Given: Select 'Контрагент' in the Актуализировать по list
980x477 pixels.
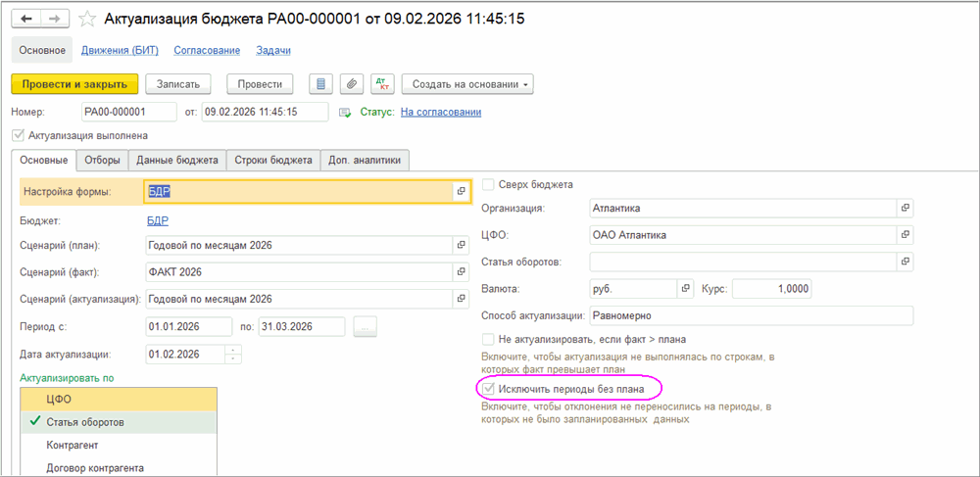Looking at the screenshot, I should click(x=73, y=445).
